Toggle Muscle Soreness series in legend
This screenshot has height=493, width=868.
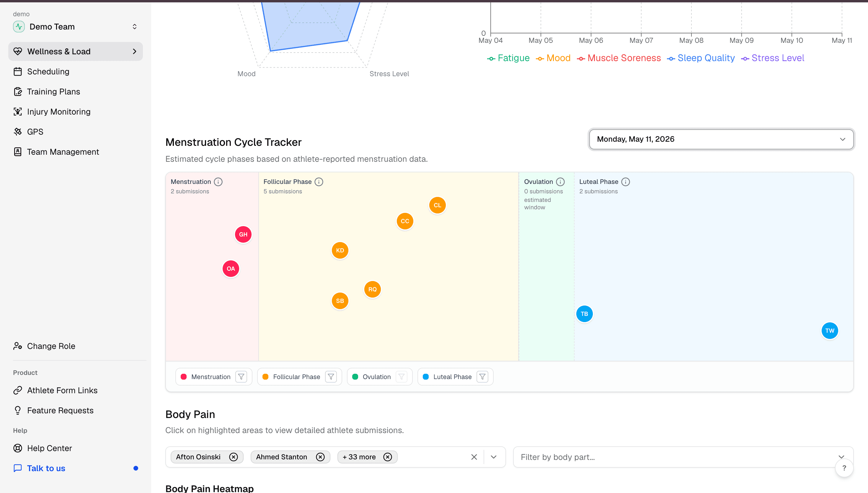click(619, 58)
